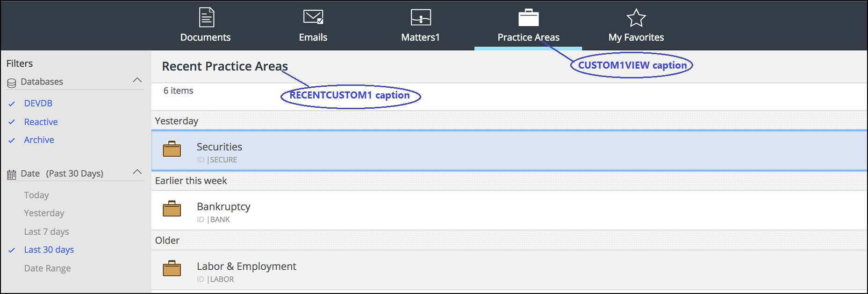The width and height of the screenshot is (868, 294).
Task: Click the Practice Areas briefcase icon
Action: point(529,18)
